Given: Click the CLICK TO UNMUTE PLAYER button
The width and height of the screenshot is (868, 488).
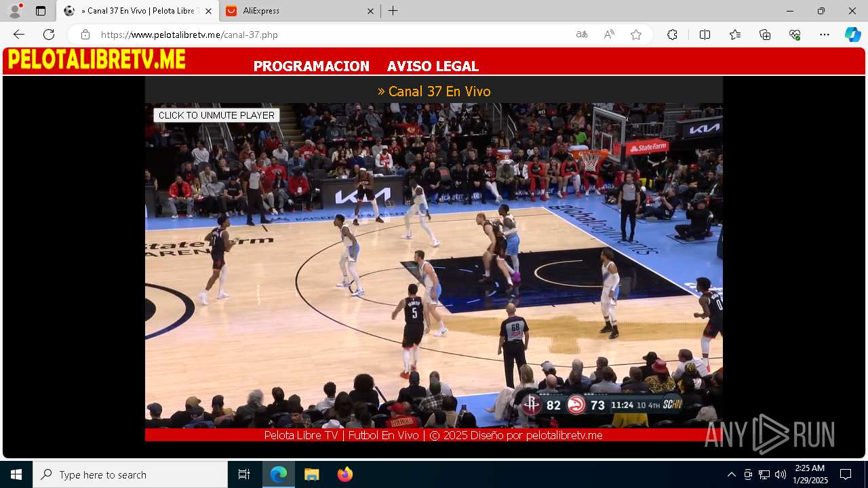Looking at the screenshot, I should tap(216, 115).
